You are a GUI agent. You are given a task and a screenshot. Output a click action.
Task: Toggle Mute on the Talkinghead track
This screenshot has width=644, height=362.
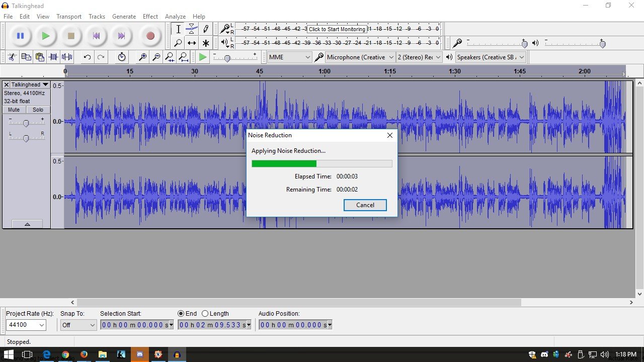pyautogui.click(x=14, y=110)
